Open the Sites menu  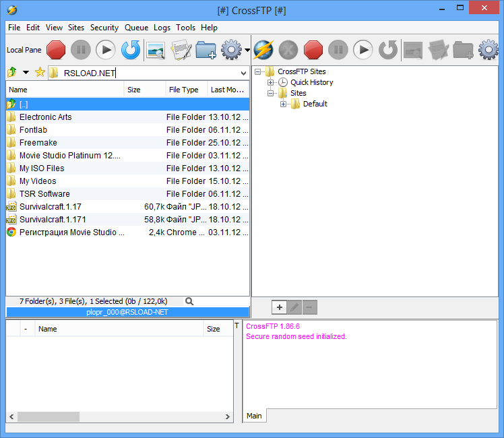click(x=76, y=28)
